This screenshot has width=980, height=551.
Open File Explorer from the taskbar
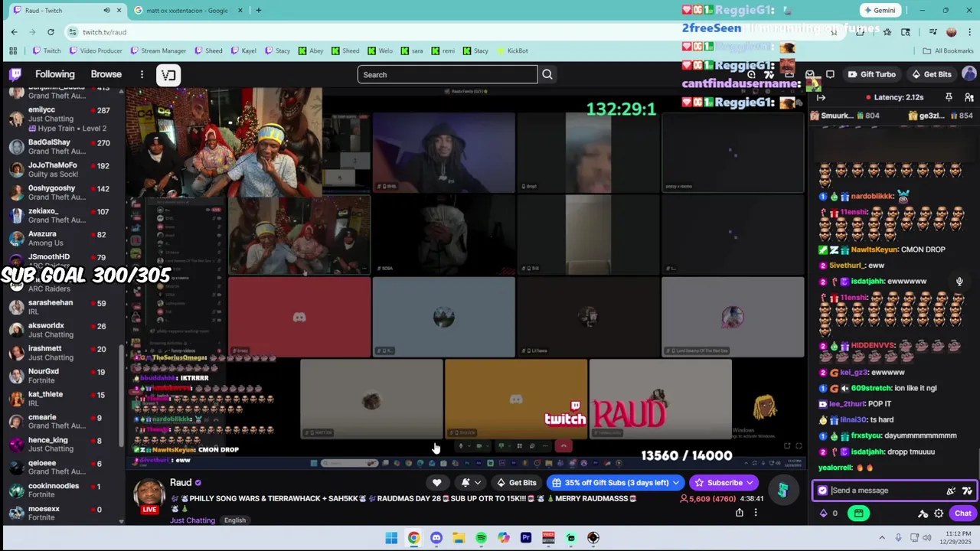tap(459, 538)
